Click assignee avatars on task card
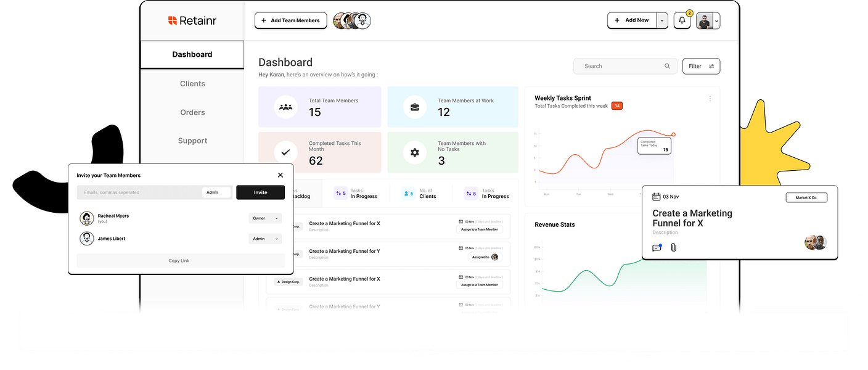Image resolution: width=868 pixels, height=370 pixels. [816, 242]
